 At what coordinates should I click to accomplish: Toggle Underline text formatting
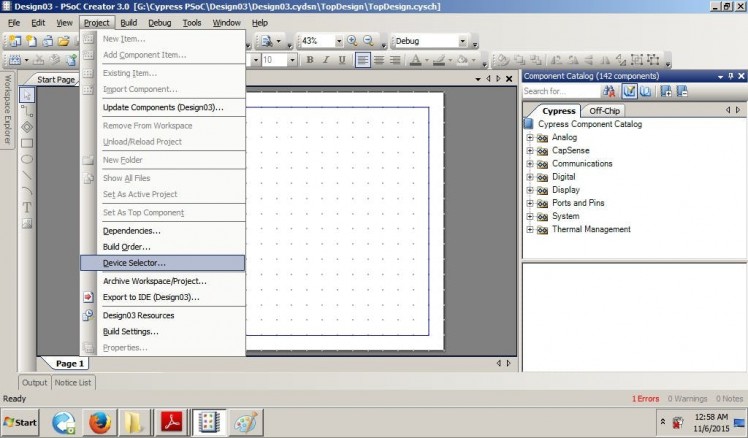342,60
